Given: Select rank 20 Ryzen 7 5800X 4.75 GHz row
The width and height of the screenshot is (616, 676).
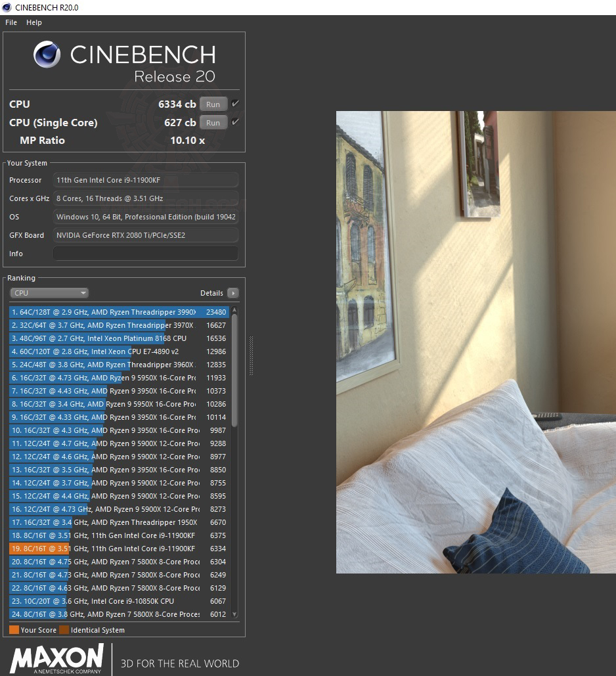Looking at the screenshot, I should tap(119, 562).
